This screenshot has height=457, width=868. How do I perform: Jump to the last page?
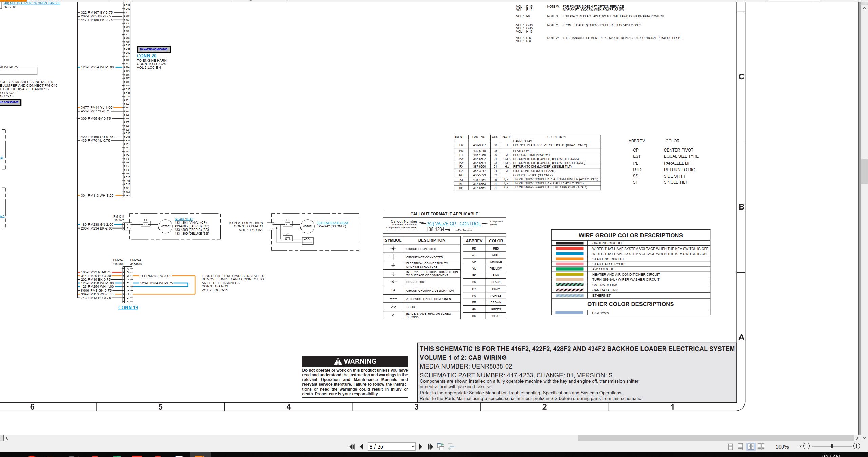pyautogui.click(x=431, y=447)
